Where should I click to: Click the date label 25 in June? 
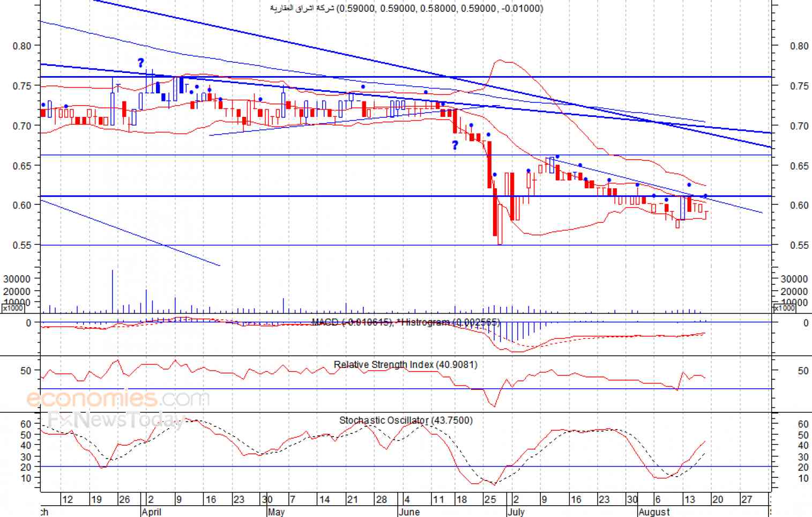coord(490,499)
